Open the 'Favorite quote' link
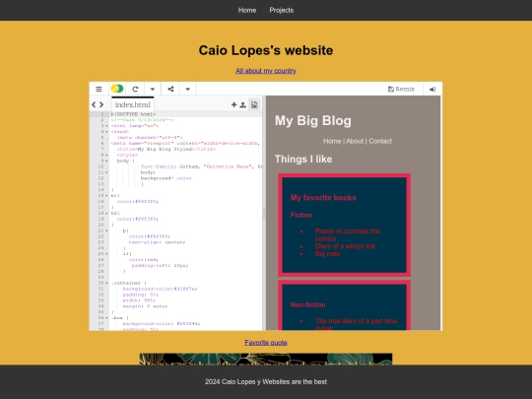Screen dimensions: 532x399 (x=266, y=342)
